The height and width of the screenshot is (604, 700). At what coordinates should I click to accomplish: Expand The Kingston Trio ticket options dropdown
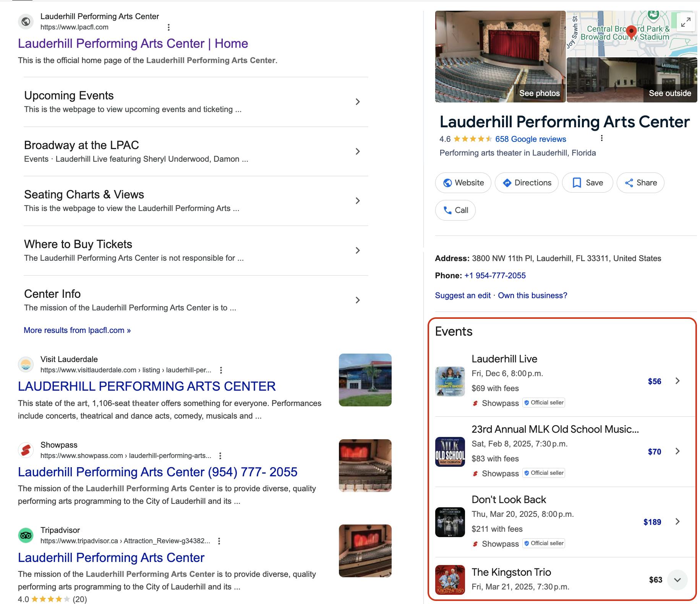click(x=677, y=580)
